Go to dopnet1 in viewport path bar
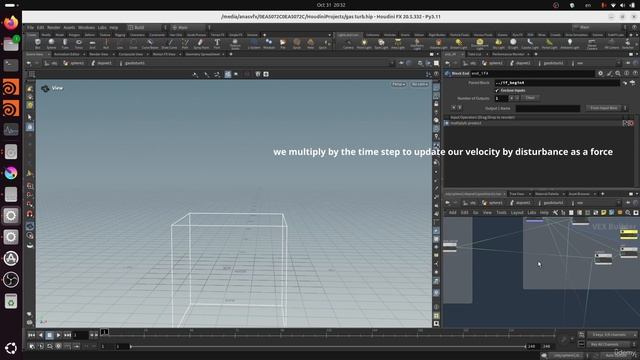Screen dimensions: 640x360 102,63
